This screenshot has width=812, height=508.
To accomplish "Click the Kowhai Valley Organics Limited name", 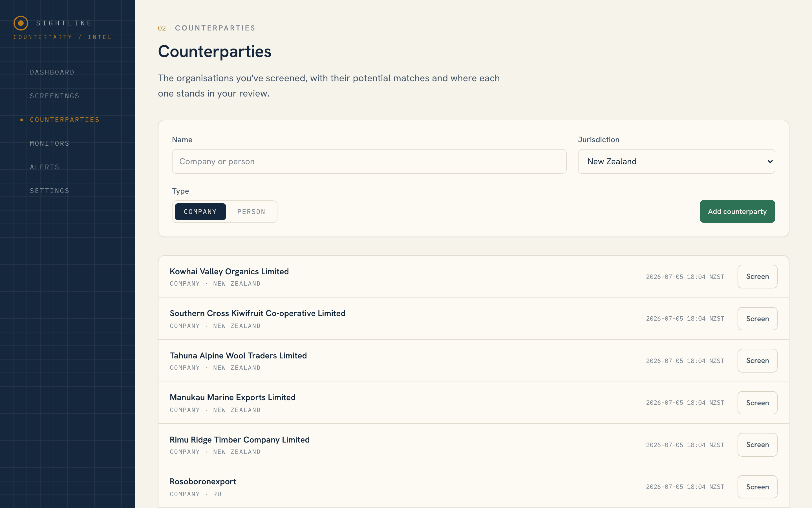I will pyautogui.click(x=229, y=271).
